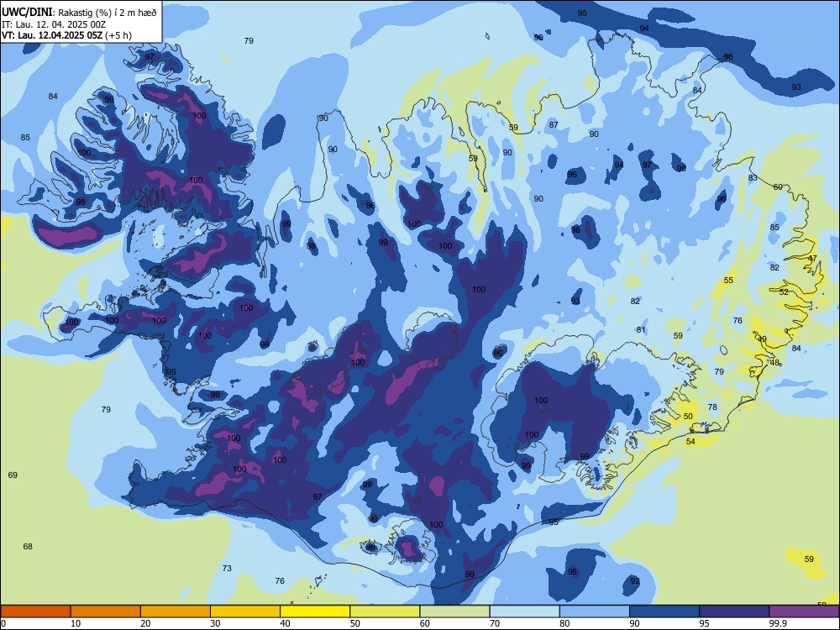840x630 pixels.
Task: Click the orange 10–20 legend swatch
Action: coord(106,612)
